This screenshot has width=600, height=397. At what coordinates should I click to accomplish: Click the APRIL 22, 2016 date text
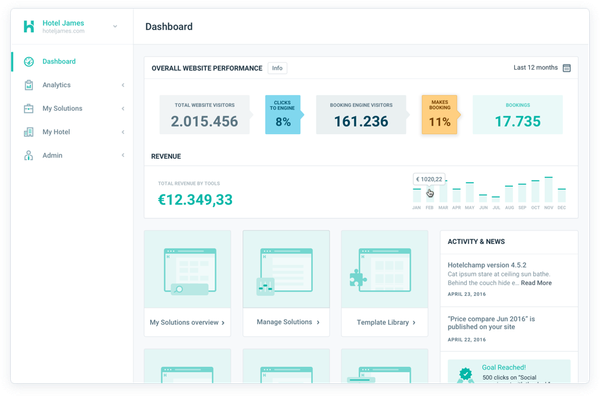[466, 340]
